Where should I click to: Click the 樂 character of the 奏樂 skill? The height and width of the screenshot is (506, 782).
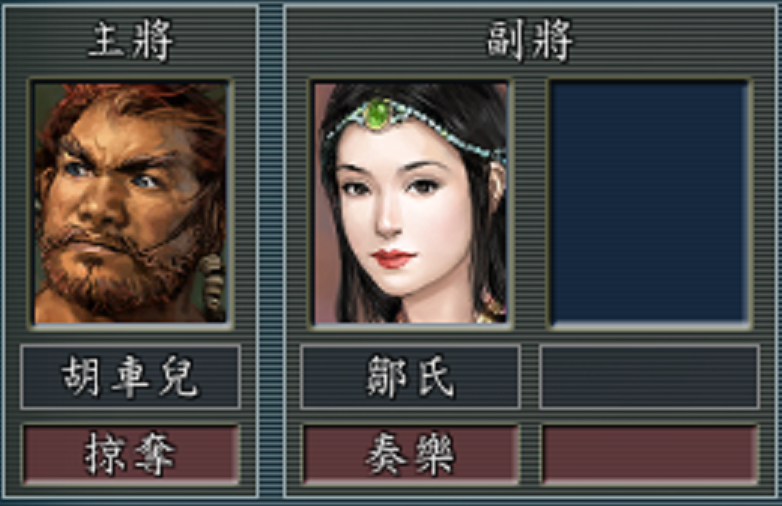434,454
